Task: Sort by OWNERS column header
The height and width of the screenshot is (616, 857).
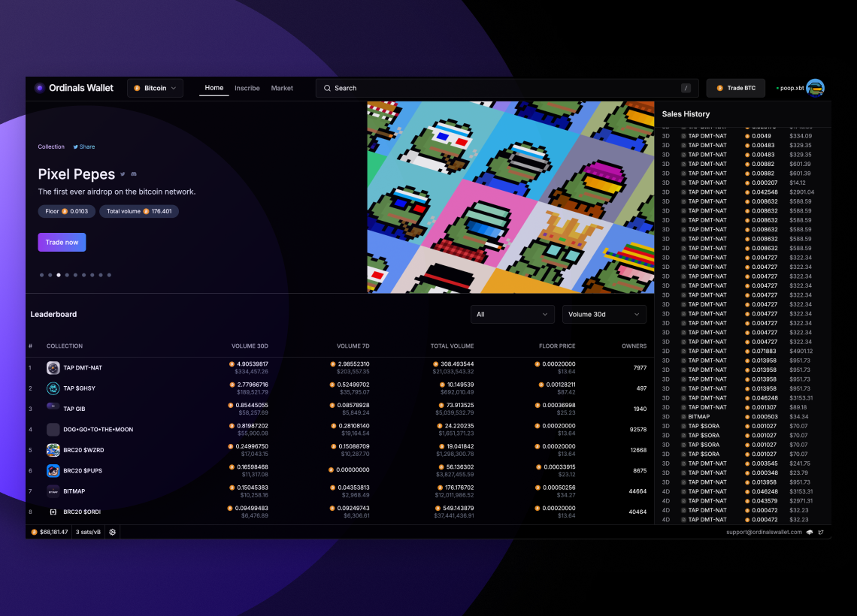Action: (x=634, y=346)
